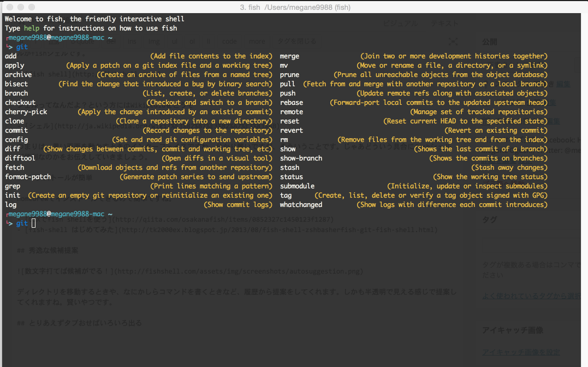588x367 pixels.
Task: Click the code button in background editor toolbar
Action: (229, 42)
